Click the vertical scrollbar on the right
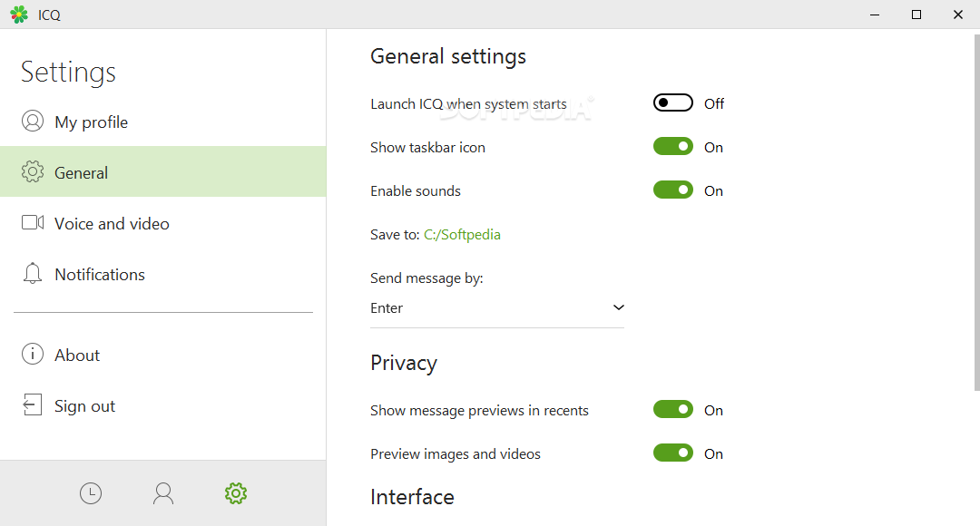This screenshot has width=980, height=526. pos(977,212)
